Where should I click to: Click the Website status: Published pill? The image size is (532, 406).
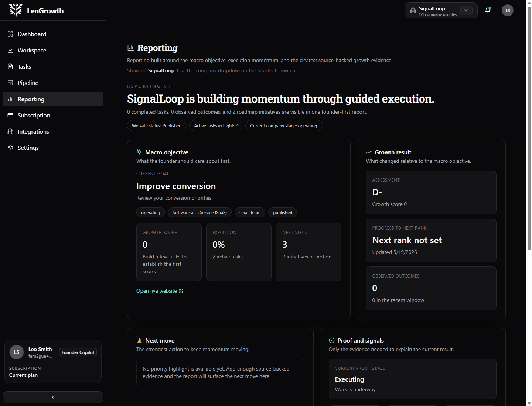click(157, 125)
